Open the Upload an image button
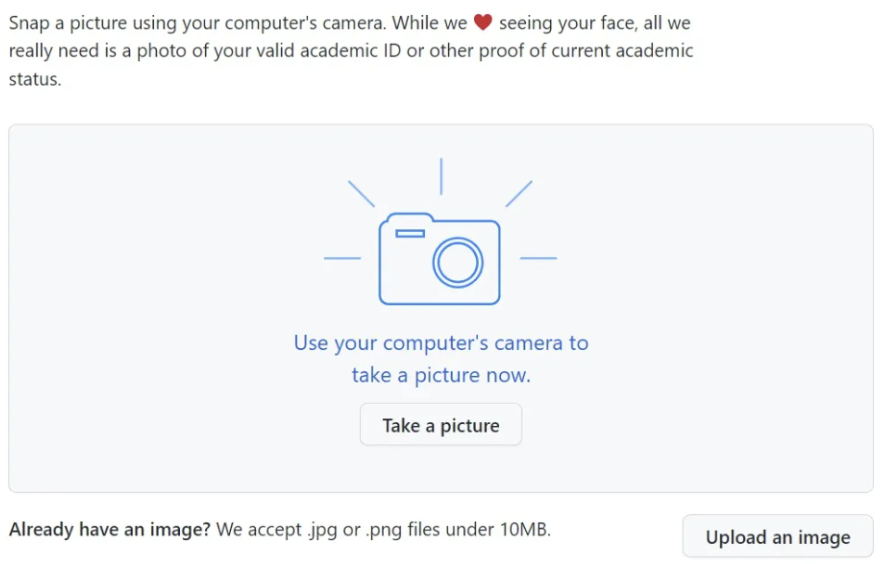The height and width of the screenshot is (564, 881). (778, 537)
